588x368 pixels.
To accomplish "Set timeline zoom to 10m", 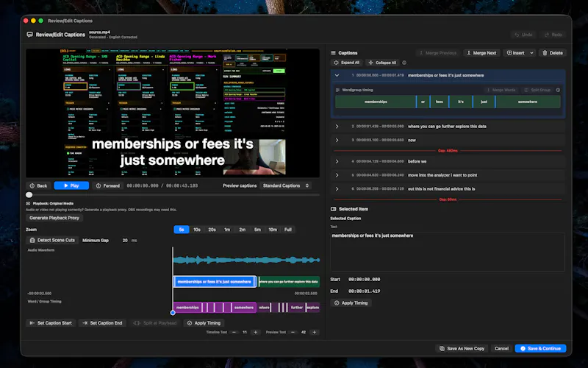I will 273,230.
